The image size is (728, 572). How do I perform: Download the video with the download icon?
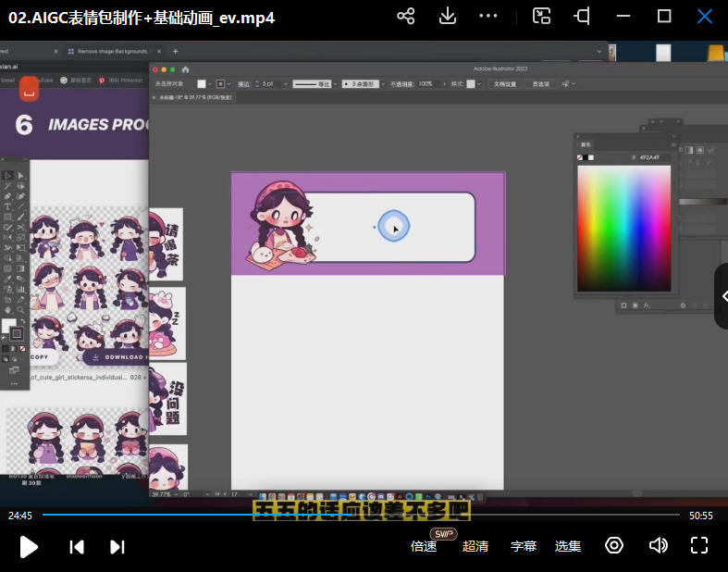click(x=448, y=17)
